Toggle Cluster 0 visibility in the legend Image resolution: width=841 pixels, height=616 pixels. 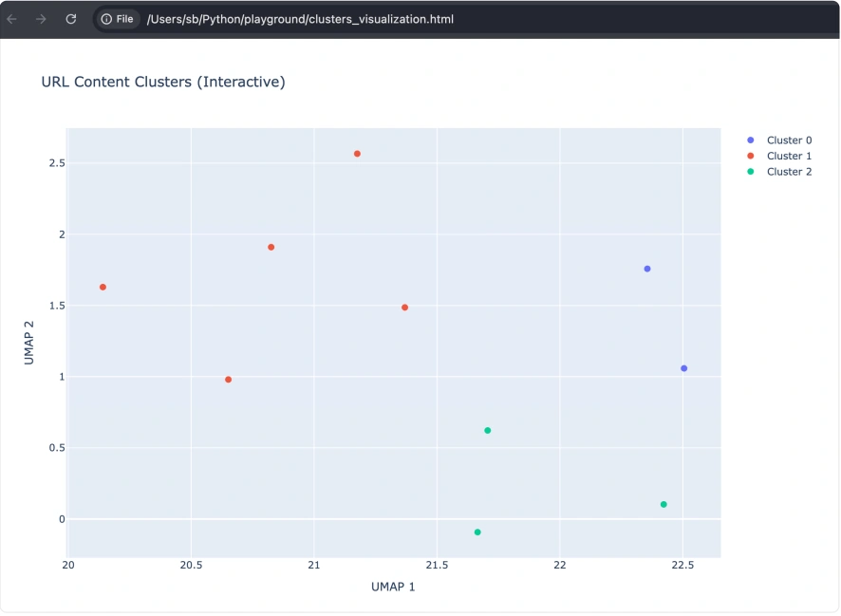coord(789,140)
